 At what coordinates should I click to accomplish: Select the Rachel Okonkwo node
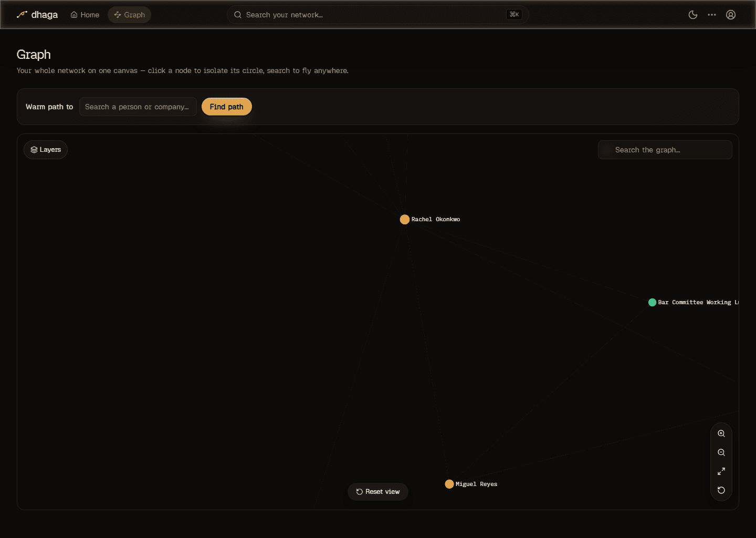click(x=405, y=220)
